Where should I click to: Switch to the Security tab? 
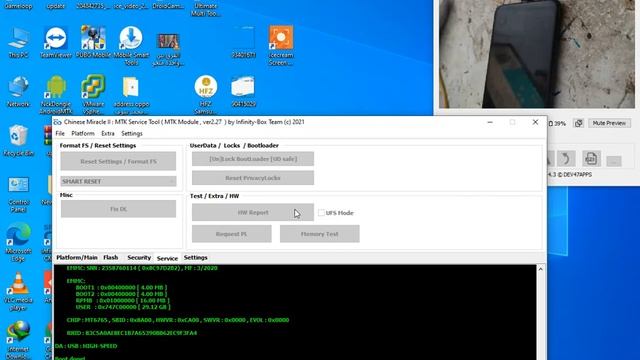139,258
